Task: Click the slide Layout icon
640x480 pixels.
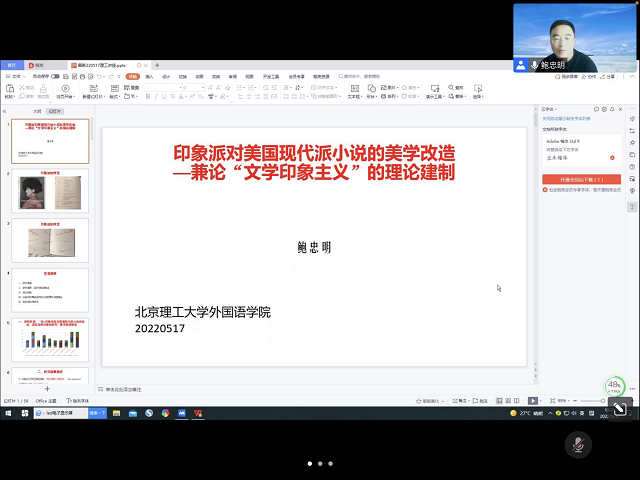Action: (115, 88)
